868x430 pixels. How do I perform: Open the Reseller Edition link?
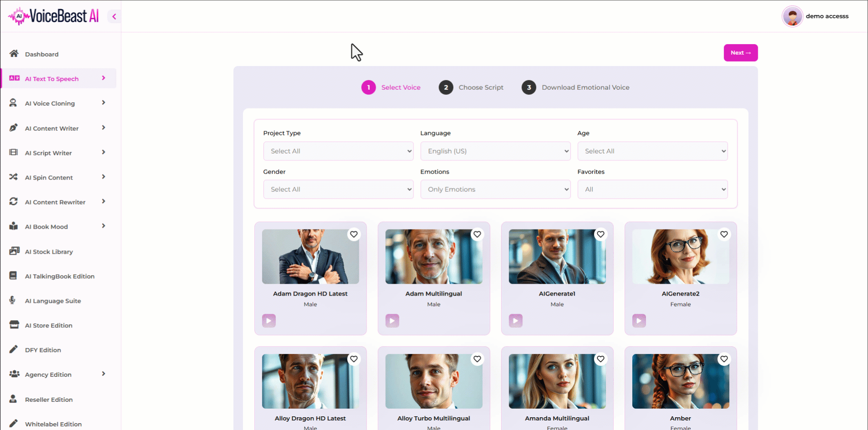point(49,399)
